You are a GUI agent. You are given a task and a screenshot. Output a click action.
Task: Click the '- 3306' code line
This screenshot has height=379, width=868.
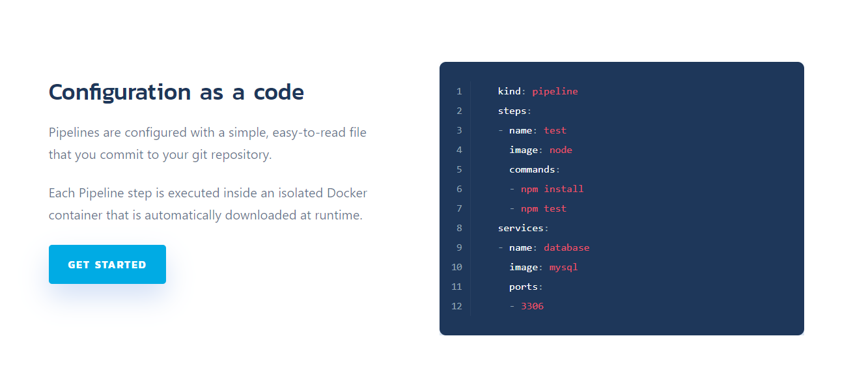[x=526, y=306]
